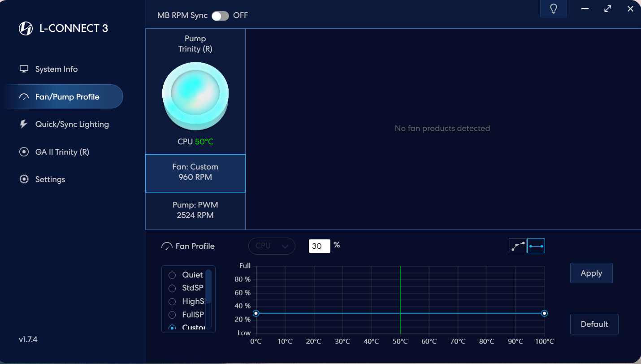Select the Pump: PWM 2524 RPM tab
Viewport: 641px width, 364px height.
click(x=195, y=211)
